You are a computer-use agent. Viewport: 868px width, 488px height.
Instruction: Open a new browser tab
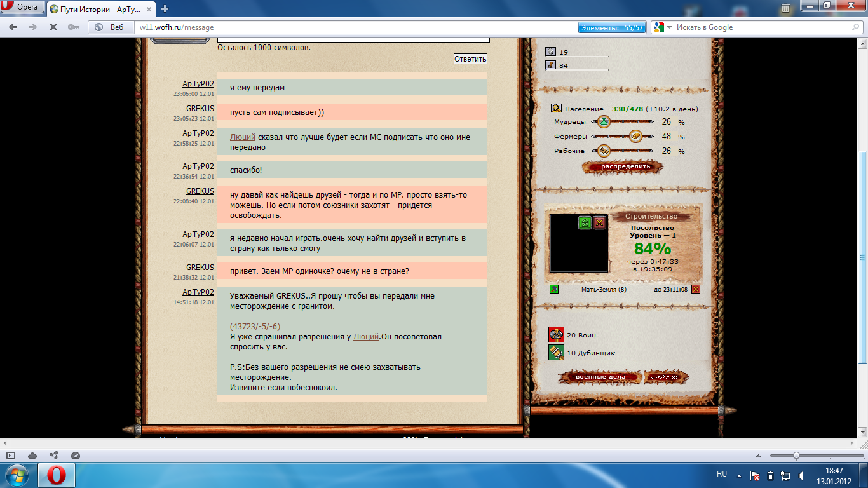165,8
